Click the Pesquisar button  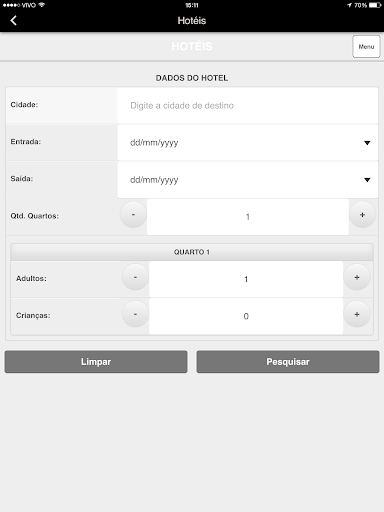pyautogui.click(x=288, y=362)
